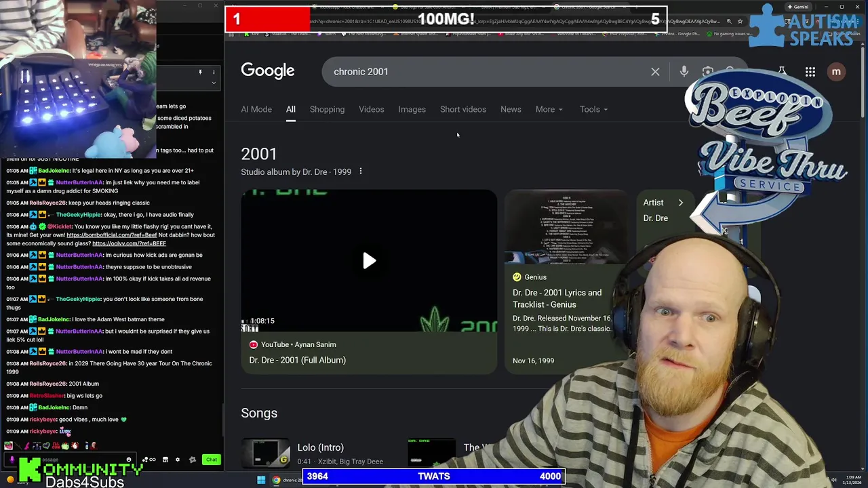
Task: Open the Genius lyrics and tracklist result
Action: pyautogui.click(x=557, y=298)
